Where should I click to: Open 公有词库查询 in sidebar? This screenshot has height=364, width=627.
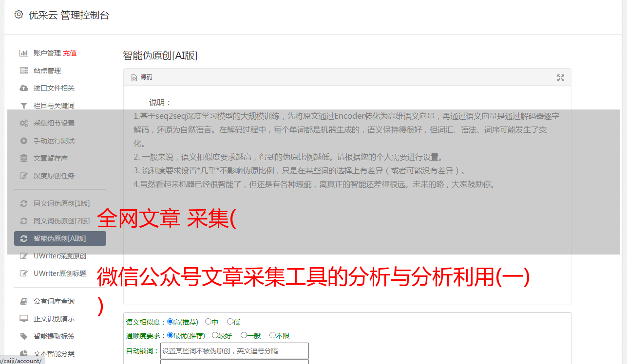click(54, 301)
